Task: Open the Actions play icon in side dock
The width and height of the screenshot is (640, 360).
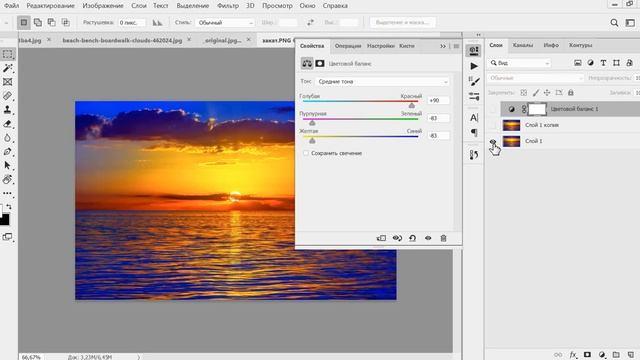Action: [474, 66]
